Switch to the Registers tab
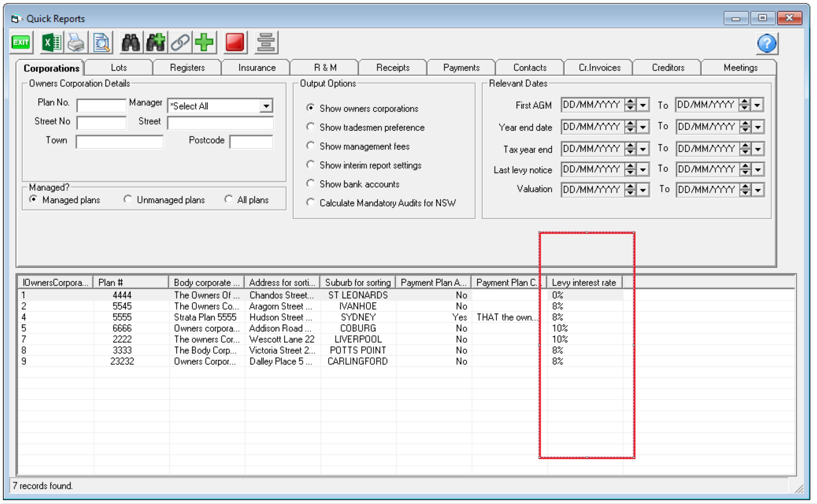 click(x=187, y=68)
